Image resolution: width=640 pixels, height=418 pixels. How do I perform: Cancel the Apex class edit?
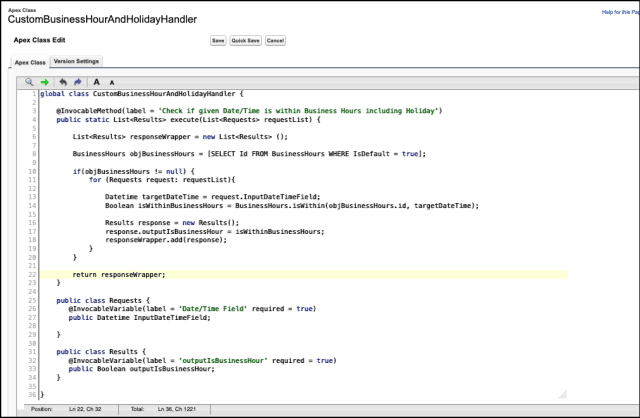tap(275, 40)
